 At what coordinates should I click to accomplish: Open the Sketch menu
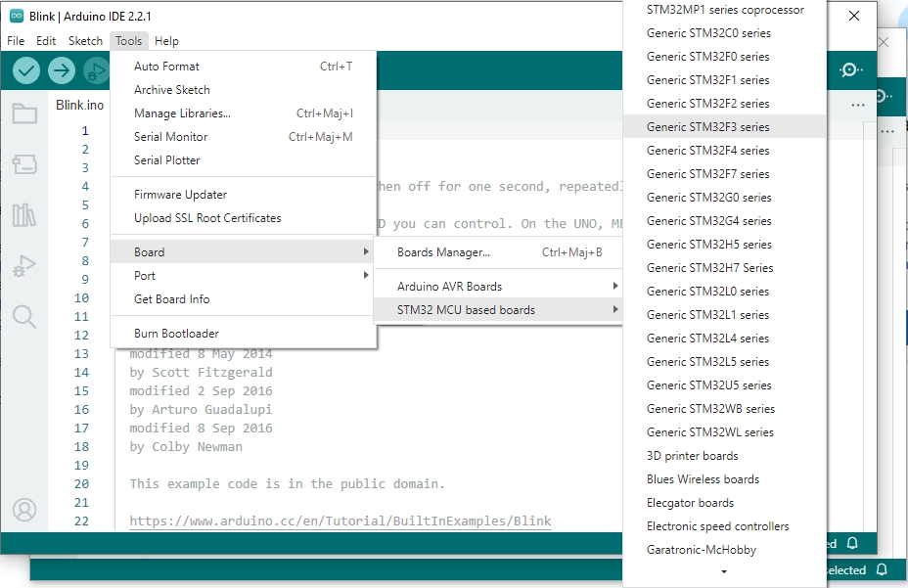point(85,41)
